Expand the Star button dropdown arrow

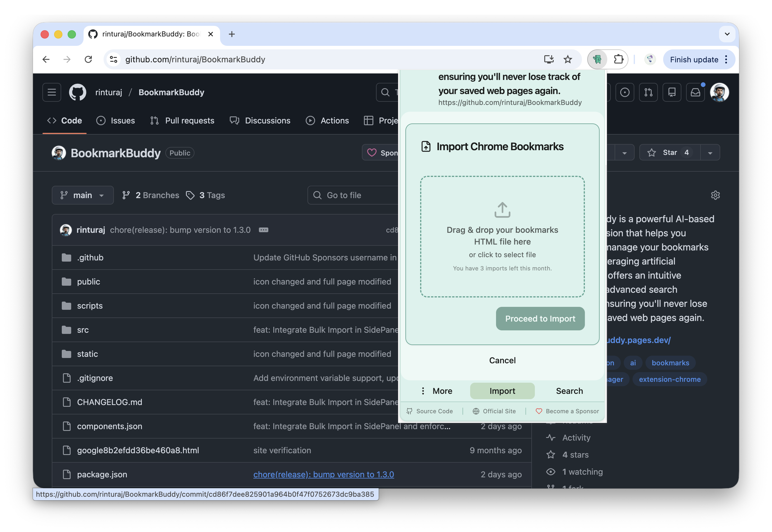[710, 152]
